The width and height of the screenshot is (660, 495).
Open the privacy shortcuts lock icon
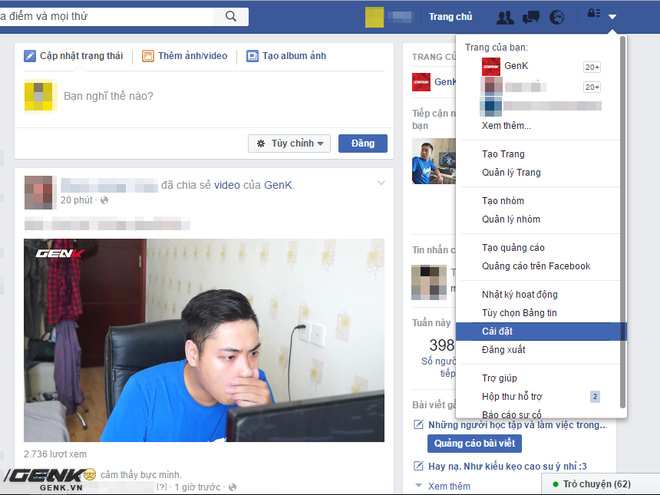click(594, 13)
